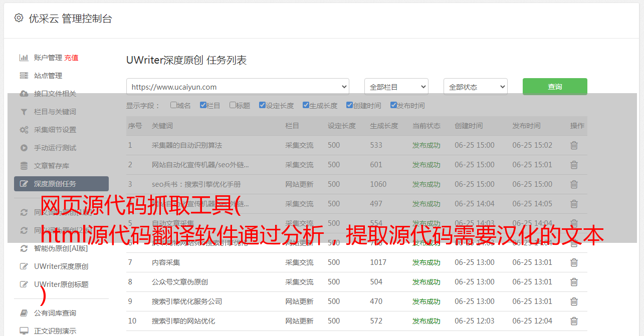The height and width of the screenshot is (336, 644).
Task: Click the keyword seo兵书：搜索引擎优化手册
Action: point(196,184)
